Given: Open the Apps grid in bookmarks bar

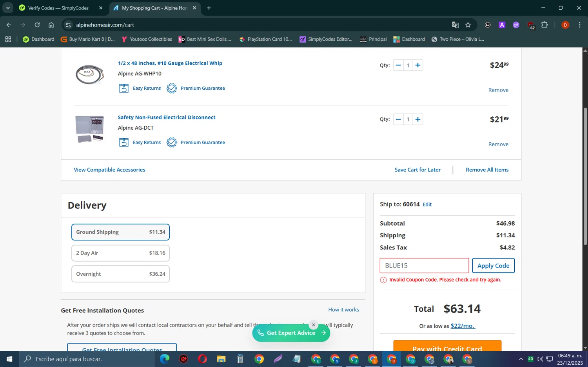Looking at the screenshot, I should [8, 39].
